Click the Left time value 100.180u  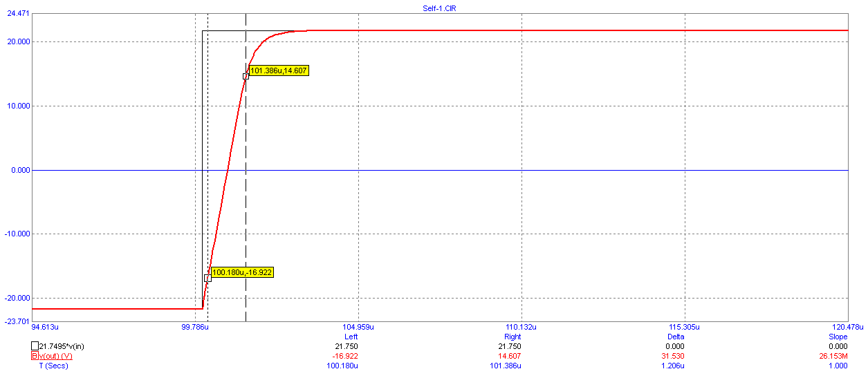point(344,366)
